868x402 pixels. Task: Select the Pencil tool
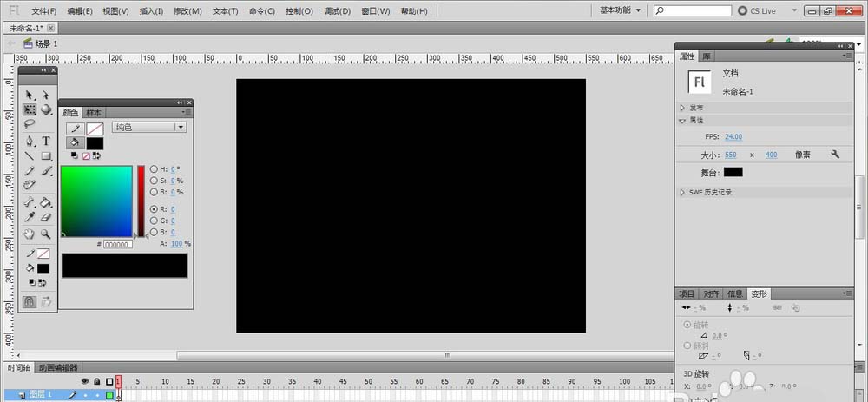coord(30,171)
